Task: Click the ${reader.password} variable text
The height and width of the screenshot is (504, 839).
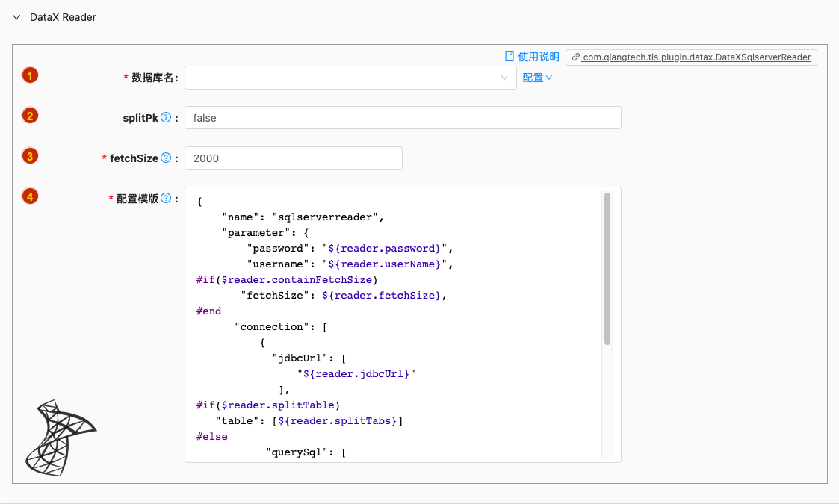Action: [384, 248]
